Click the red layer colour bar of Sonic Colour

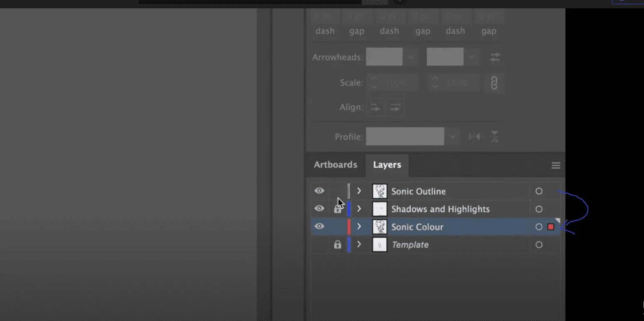point(349,227)
